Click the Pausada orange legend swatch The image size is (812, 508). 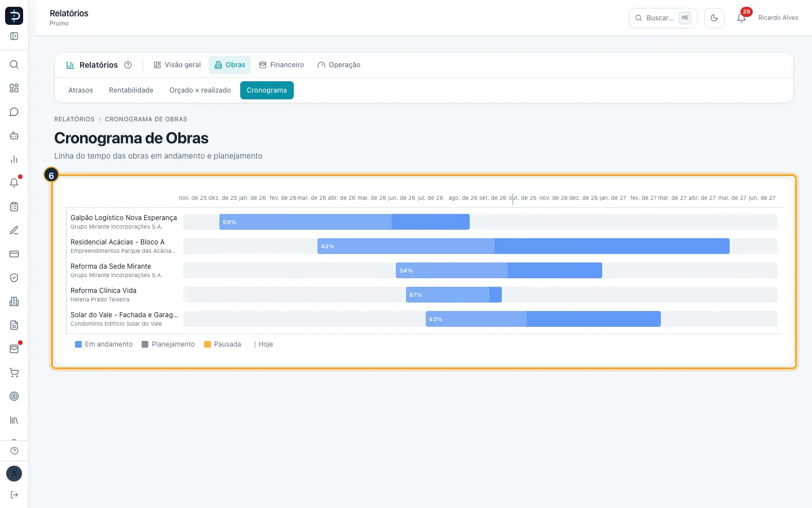(208, 344)
